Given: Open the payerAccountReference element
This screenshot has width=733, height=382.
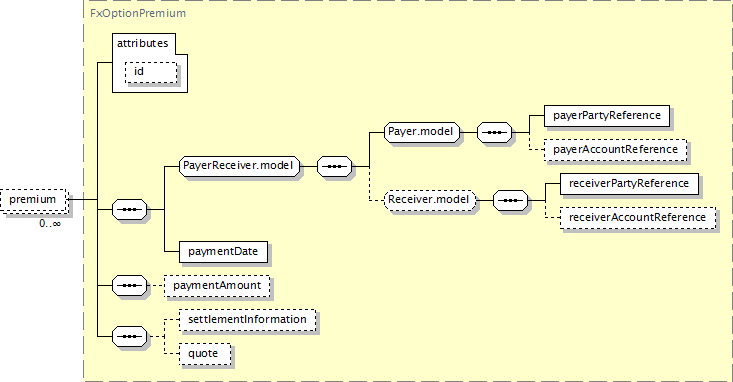Looking at the screenshot, I should tap(615, 150).
